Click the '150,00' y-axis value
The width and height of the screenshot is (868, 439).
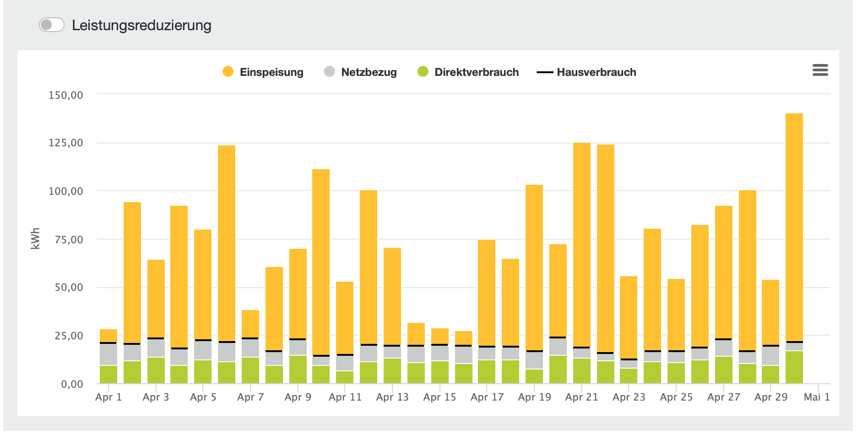[66, 95]
